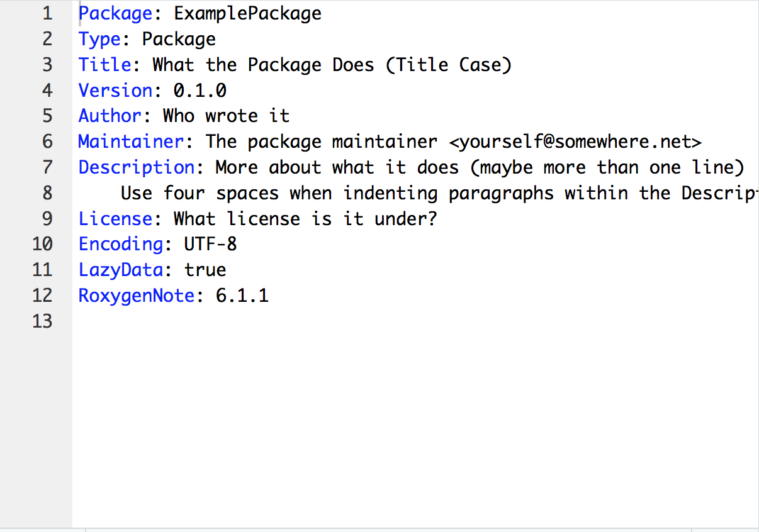
Task: Click the true value after LazyData
Action: (205, 270)
